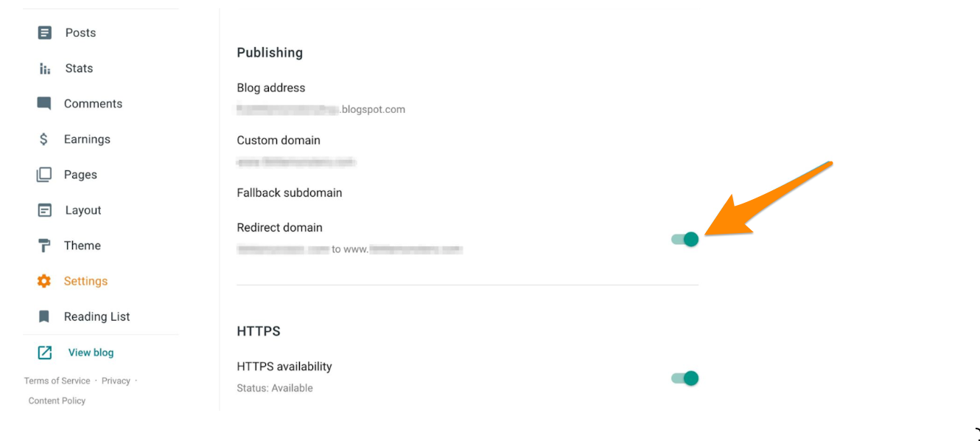Viewport: 980px width, 441px height.
Task: Open the Content Policy link
Action: pyautogui.click(x=57, y=400)
